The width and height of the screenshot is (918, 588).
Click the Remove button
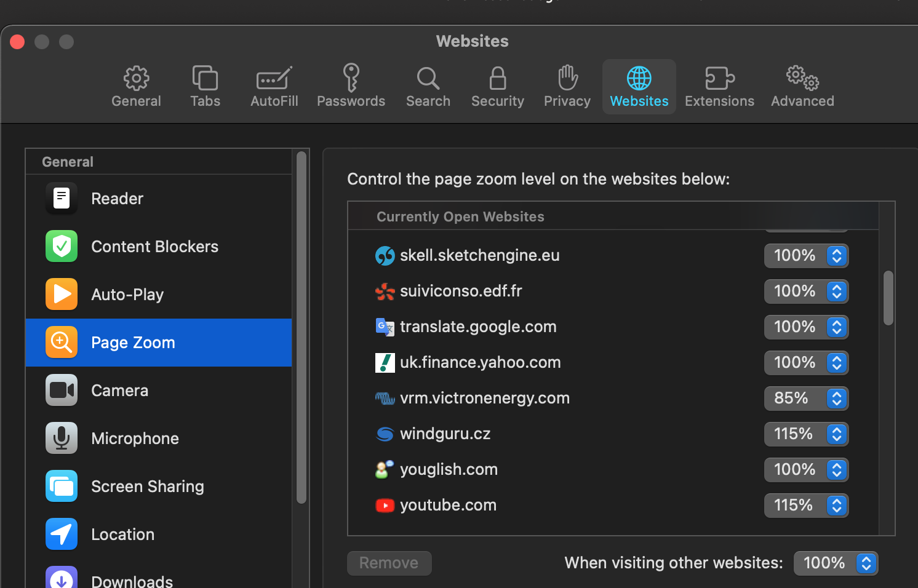click(x=389, y=563)
